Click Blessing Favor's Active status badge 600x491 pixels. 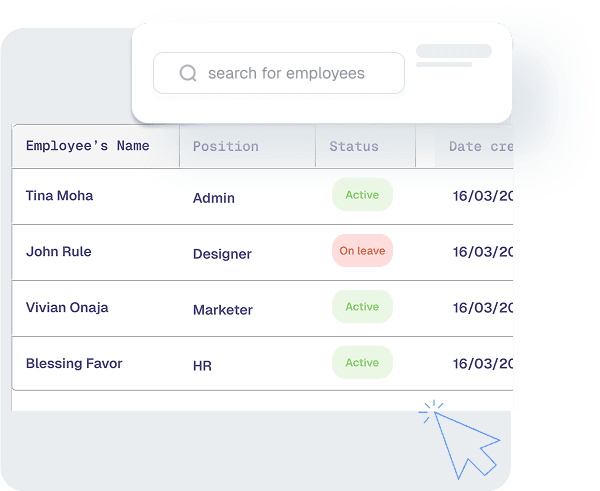click(x=362, y=362)
